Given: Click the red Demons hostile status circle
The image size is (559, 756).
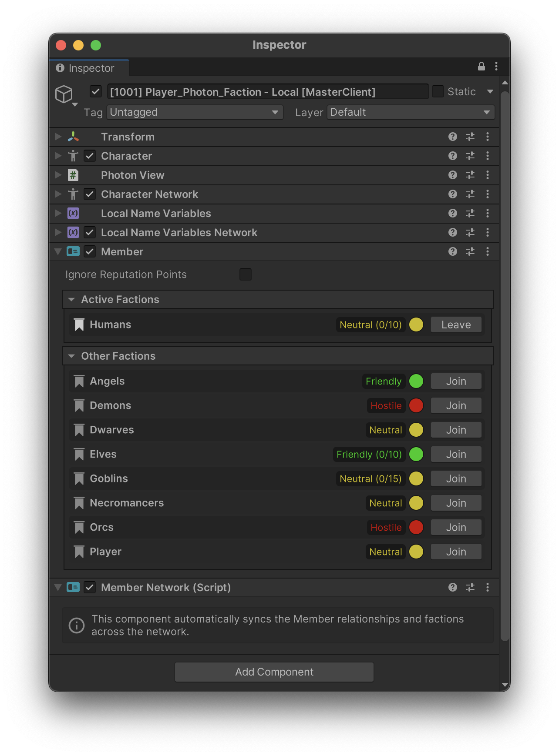Looking at the screenshot, I should pos(416,406).
